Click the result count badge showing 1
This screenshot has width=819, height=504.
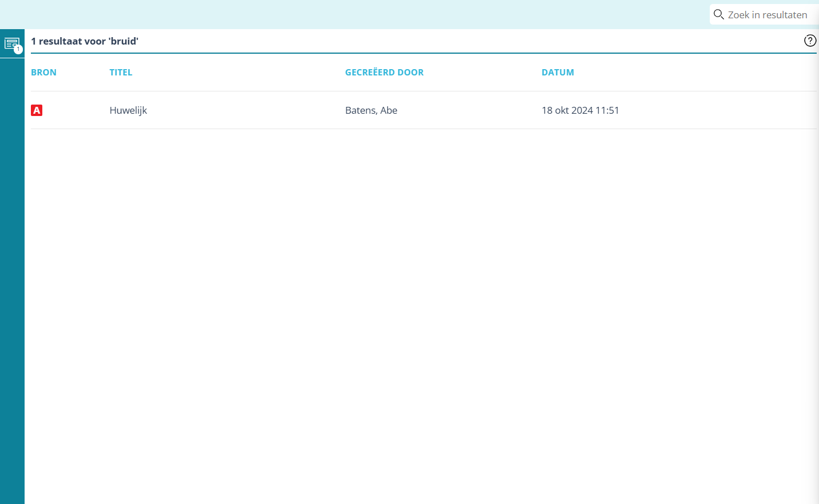click(18, 50)
